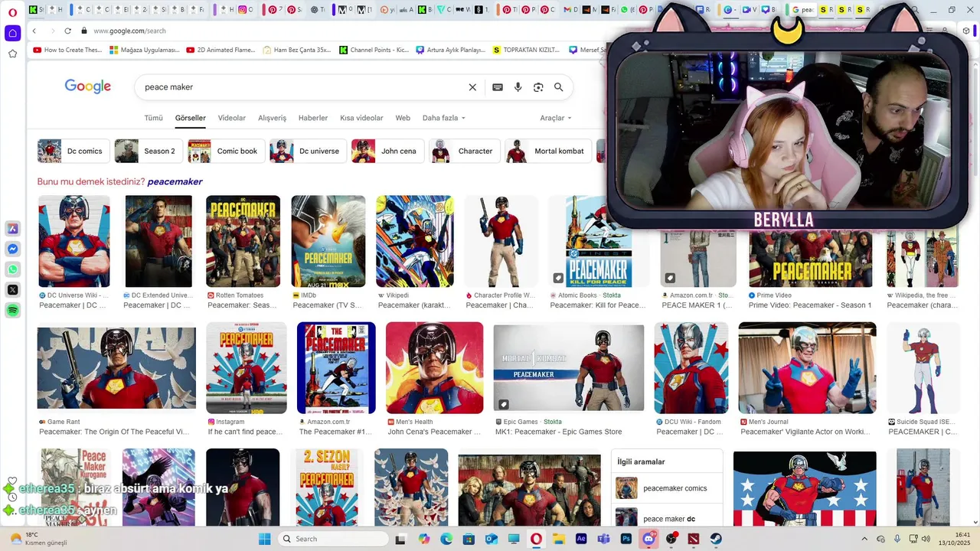Open Rotten Tomatoes Peacemaker poster thumbnail

tap(243, 241)
